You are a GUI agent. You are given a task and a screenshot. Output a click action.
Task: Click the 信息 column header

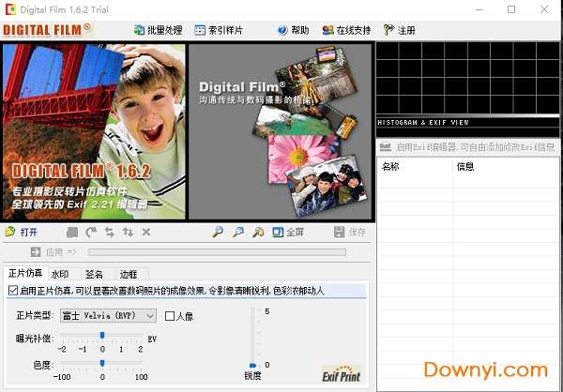pos(465,166)
